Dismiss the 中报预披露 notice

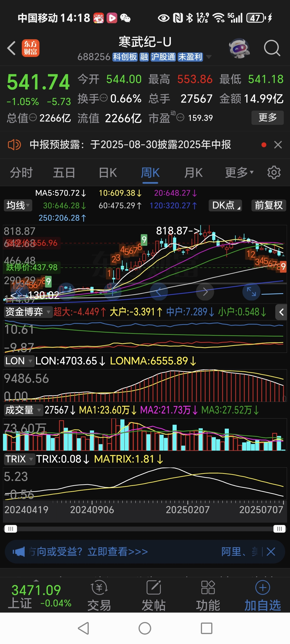point(278,145)
